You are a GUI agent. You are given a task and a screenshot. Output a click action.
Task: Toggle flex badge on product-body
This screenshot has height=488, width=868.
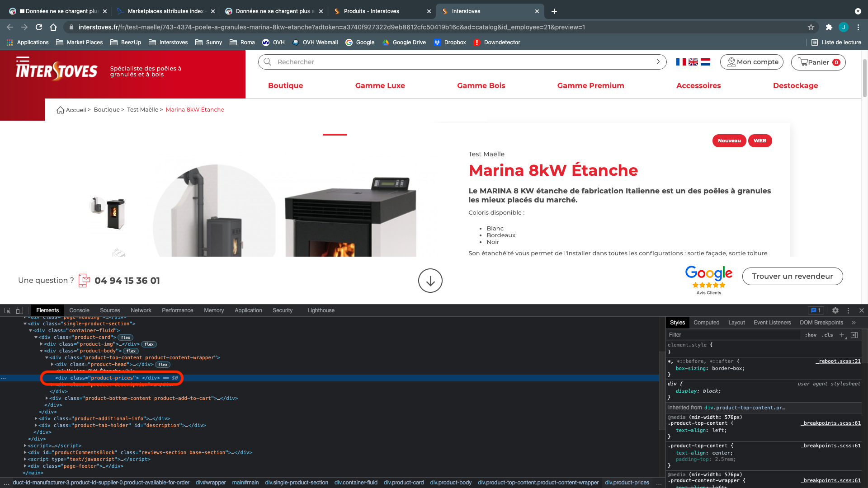click(131, 351)
